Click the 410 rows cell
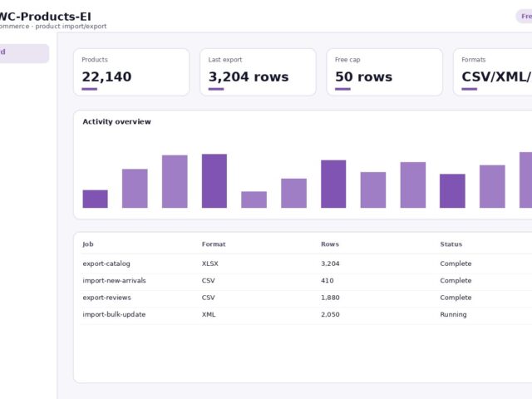Image resolution: width=532 pixels, height=399 pixels. point(328,281)
